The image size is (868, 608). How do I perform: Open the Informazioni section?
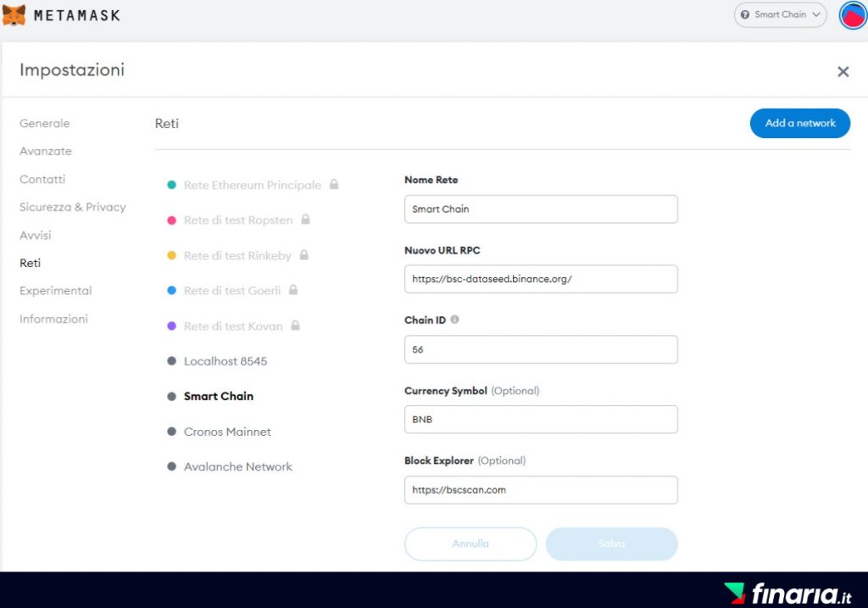click(53, 319)
